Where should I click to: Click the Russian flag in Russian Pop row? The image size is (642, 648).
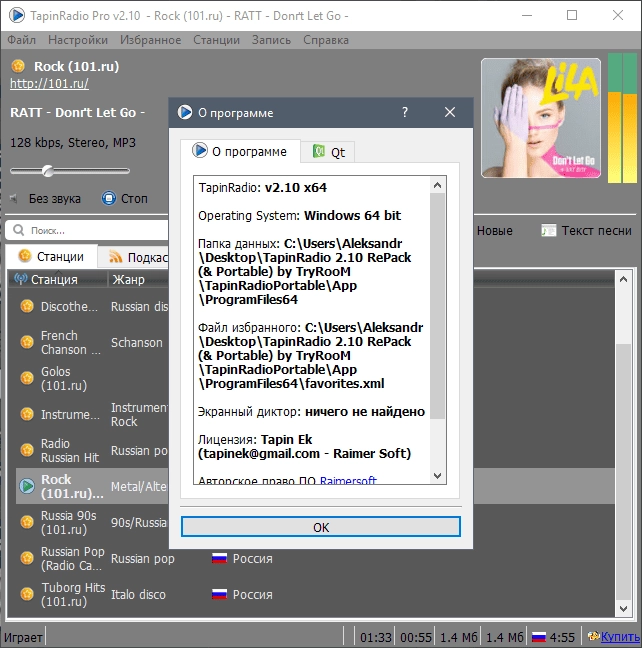[x=219, y=558]
